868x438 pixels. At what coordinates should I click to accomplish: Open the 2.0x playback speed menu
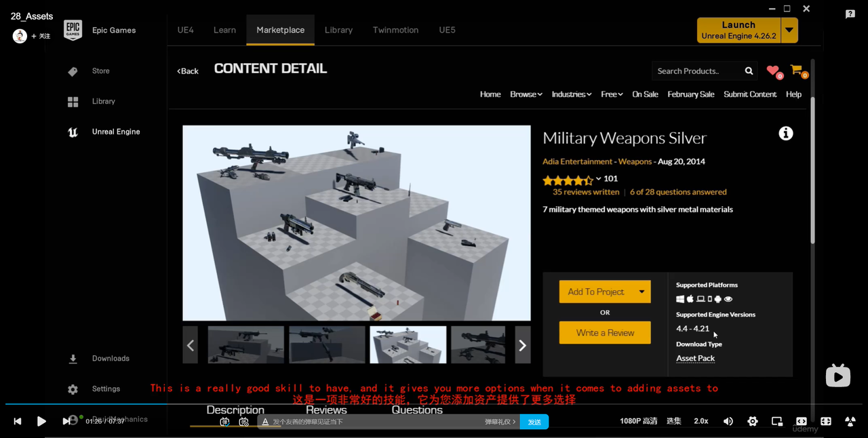coord(701,421)
